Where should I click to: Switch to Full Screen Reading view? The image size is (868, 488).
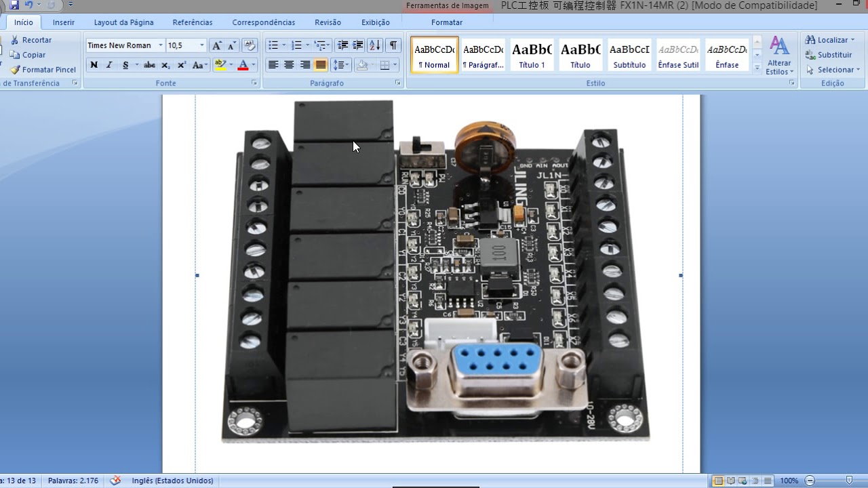[730, 481]
